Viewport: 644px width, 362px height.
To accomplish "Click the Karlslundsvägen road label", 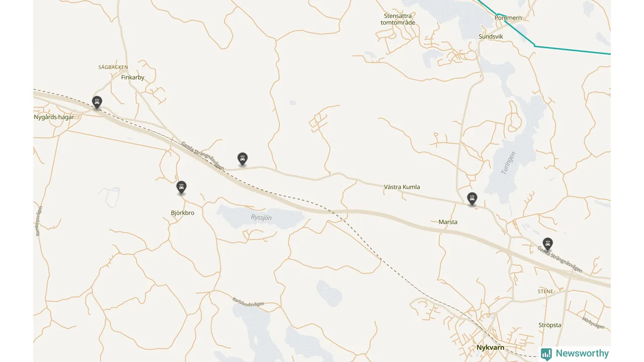I will (248, 302).
